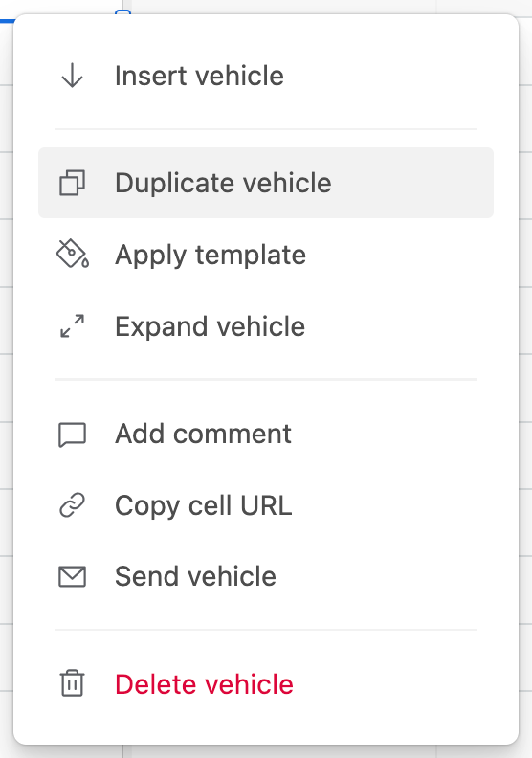Click the down arrow Insert vehicle icon
Screen dimensions: 532x758
(72, 76)
